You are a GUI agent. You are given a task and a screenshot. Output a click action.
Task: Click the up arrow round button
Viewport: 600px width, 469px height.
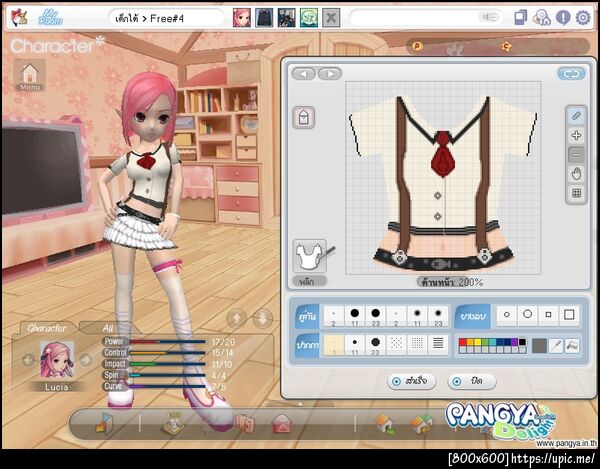(236, 318)
